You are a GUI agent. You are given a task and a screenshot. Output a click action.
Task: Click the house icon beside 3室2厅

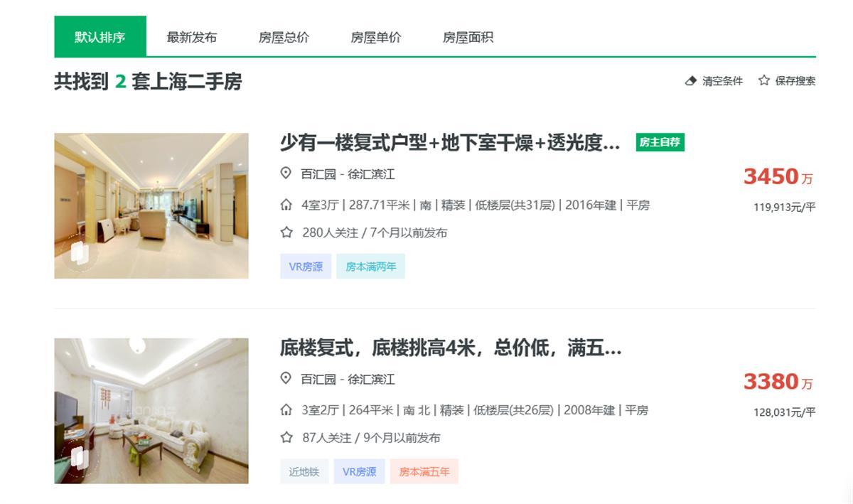pyautogui.click(x=286, y=410)
